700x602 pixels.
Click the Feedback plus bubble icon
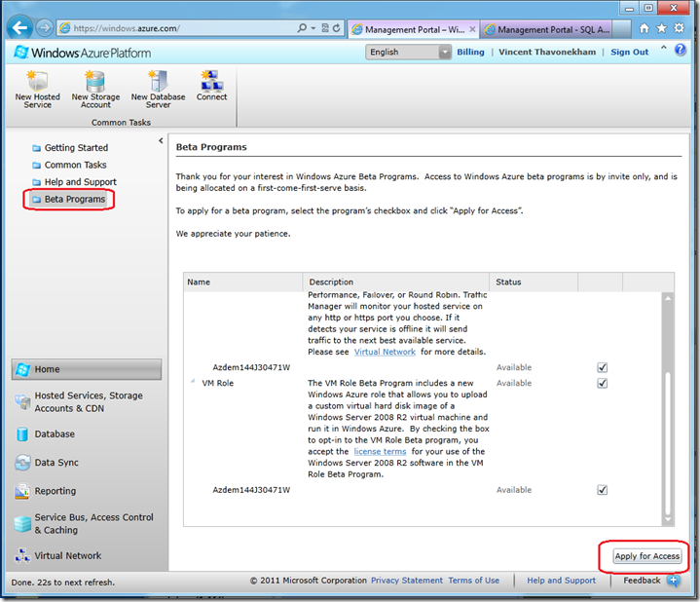click(674, 581)
